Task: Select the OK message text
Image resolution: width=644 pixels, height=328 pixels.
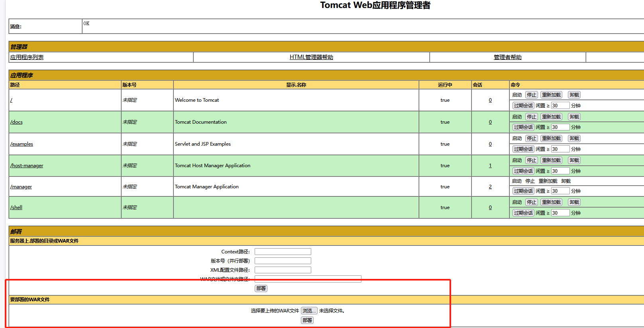Action: click(86, 24)
